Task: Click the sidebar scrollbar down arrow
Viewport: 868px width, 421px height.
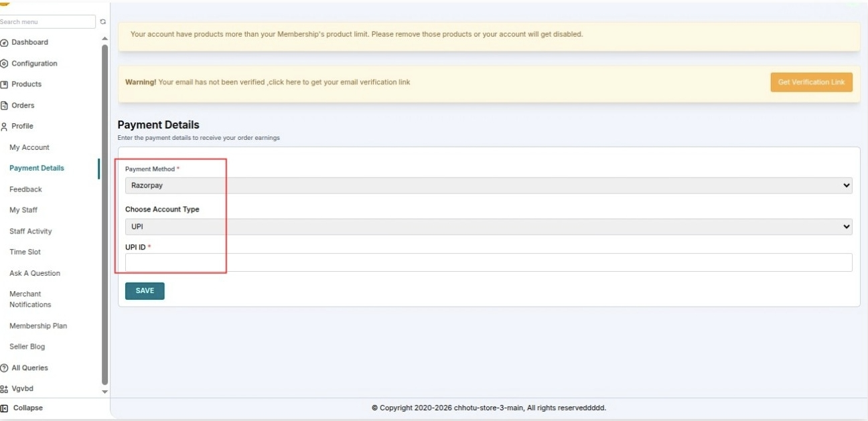Action: (104, 392)
